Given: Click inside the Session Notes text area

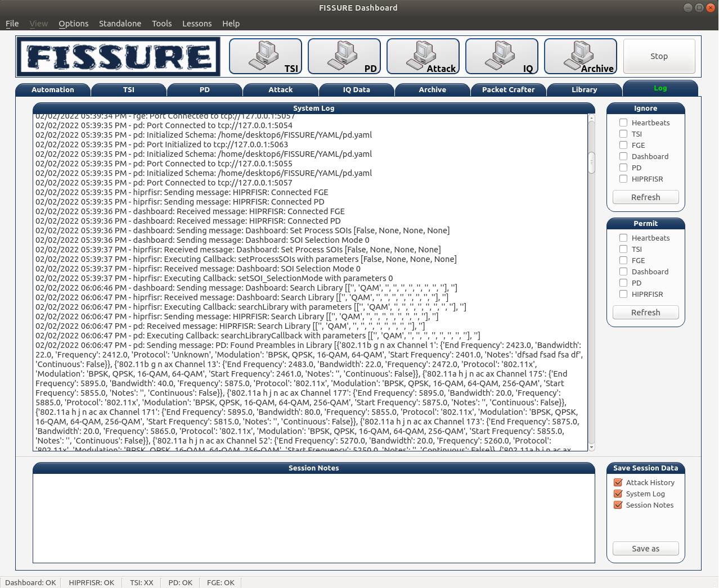Looking at the screenshot, I should click(x=314, y=518).
